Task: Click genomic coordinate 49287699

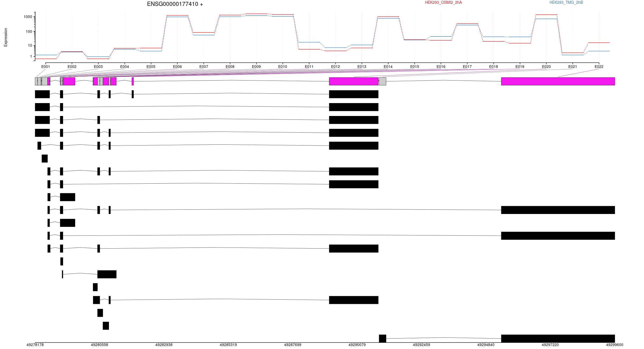Action: tap(292, 345)
